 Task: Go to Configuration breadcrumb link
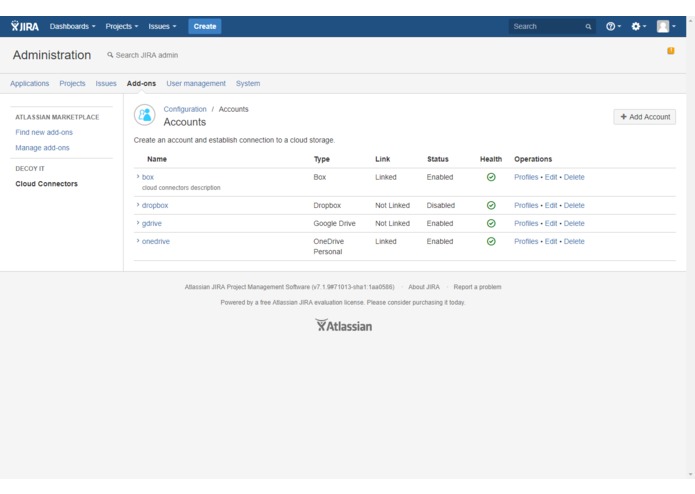[185, 109]
